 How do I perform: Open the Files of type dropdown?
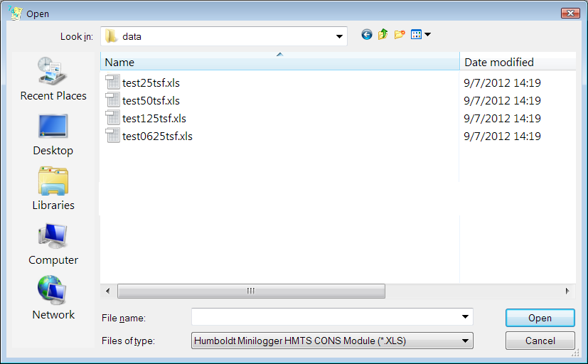465,341
